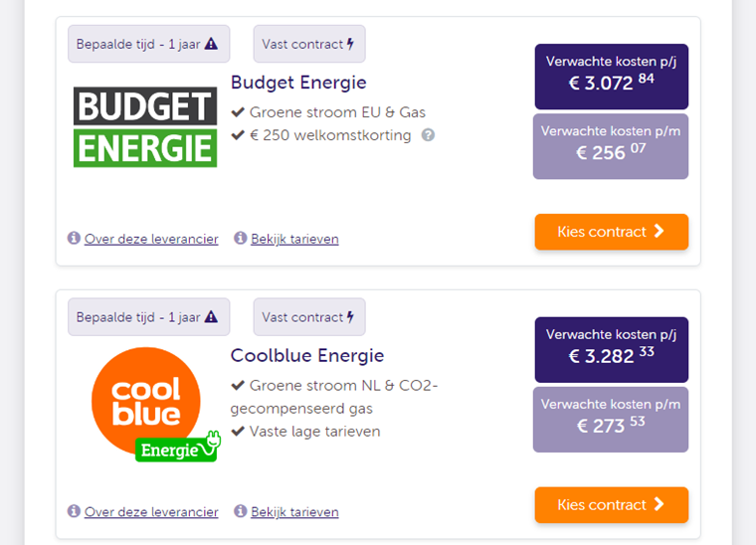
Task: Open the welkomstkorting question mark help icon
Action: pyautogui.click(x=428, y=135)
